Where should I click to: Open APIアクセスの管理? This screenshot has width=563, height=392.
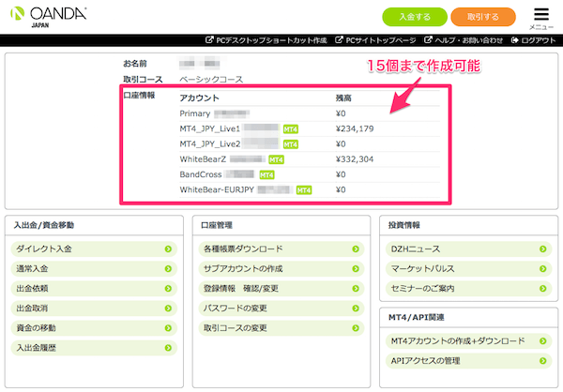click(x=469, y=361)
